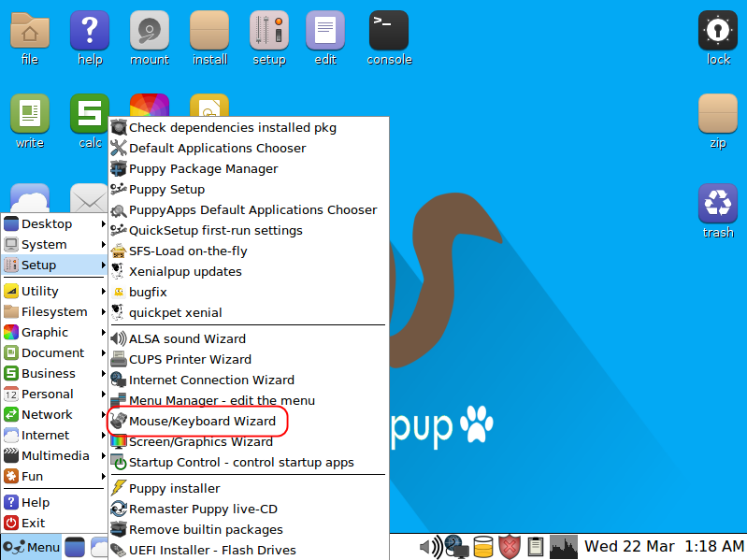Screen dimensions: 747x560
Task: Open UEFI Installer - Flash Drives
Action: point(249,550)
